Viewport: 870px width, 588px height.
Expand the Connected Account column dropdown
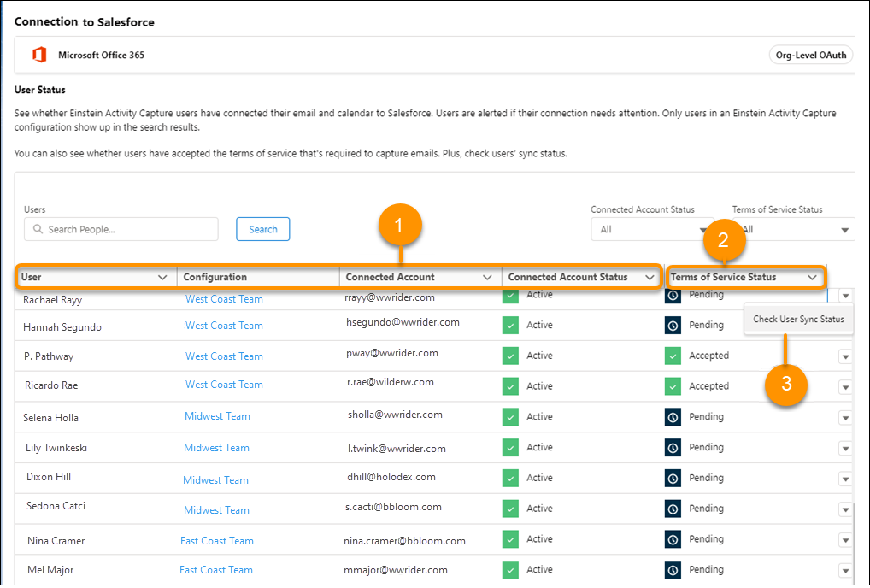point(489,277)
